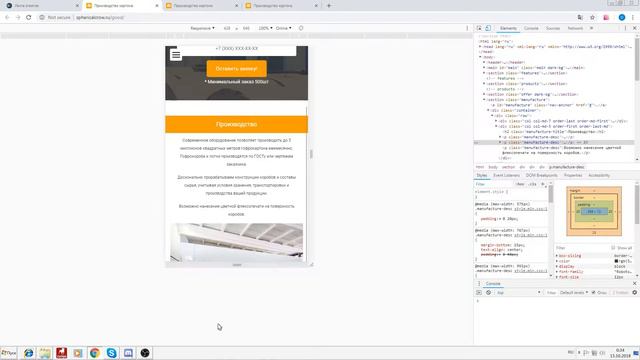Image resolution: width=640 pixels, height=360 pixels.
Task: Click the rotate device icon
Action: click(x=301, y=28)
